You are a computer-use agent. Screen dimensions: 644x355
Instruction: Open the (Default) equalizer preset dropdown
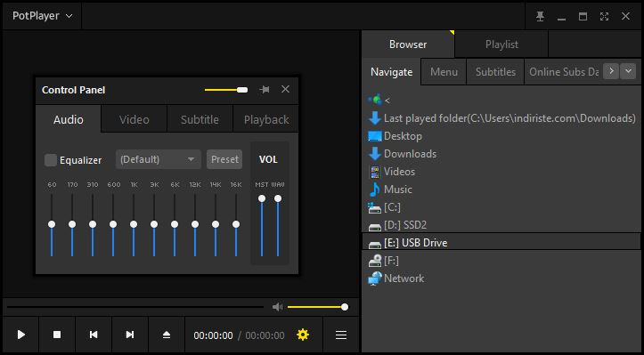pyautogui.click(x=159, y=159)
